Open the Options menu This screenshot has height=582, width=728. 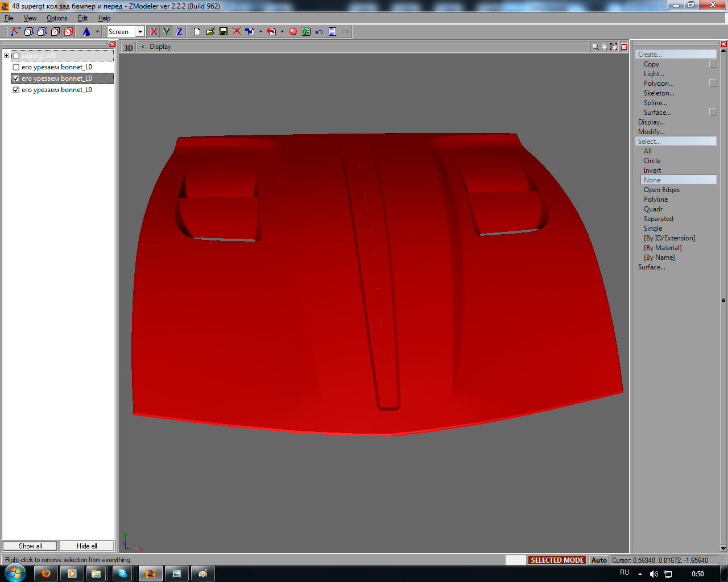pyautogui.click(x=57, y=18)
